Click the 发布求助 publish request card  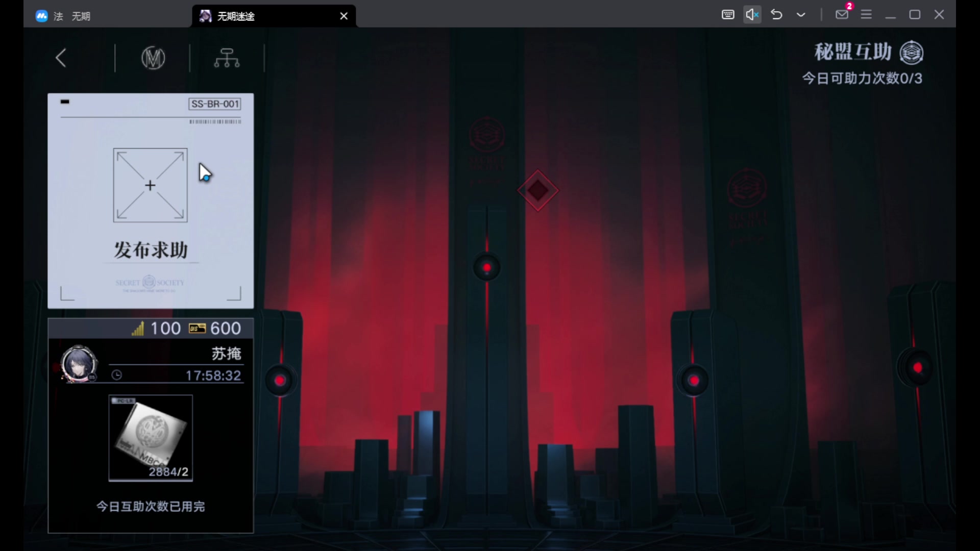tap(151, 201)
